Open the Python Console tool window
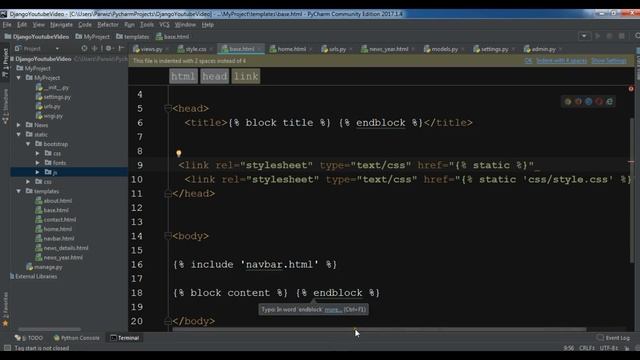The width and height of the screenshot is (640, 360). click(x=76, y=338)
